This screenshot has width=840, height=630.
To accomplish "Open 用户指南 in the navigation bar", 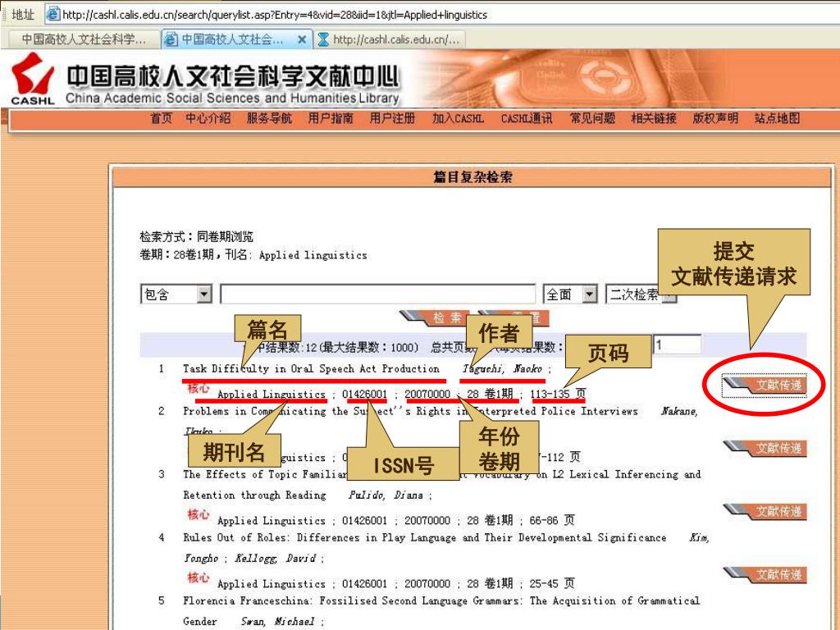I will pyautogui.click(x=331, y=118).
